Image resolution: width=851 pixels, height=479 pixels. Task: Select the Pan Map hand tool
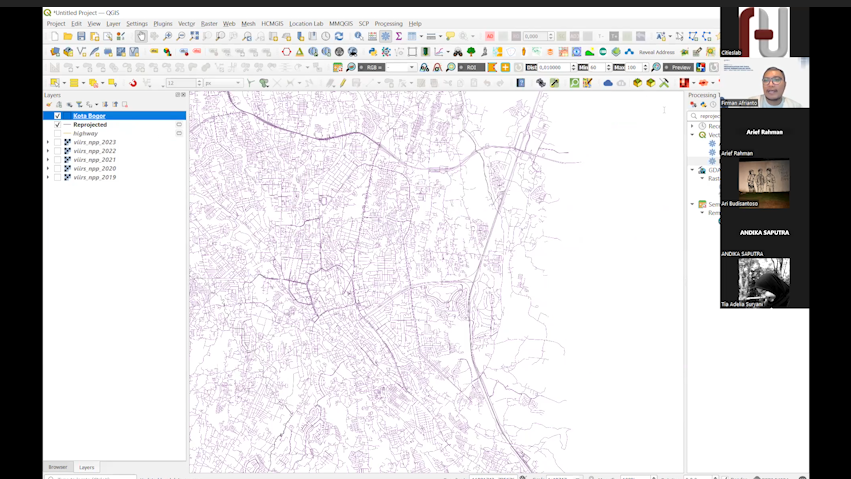(141, 36)
